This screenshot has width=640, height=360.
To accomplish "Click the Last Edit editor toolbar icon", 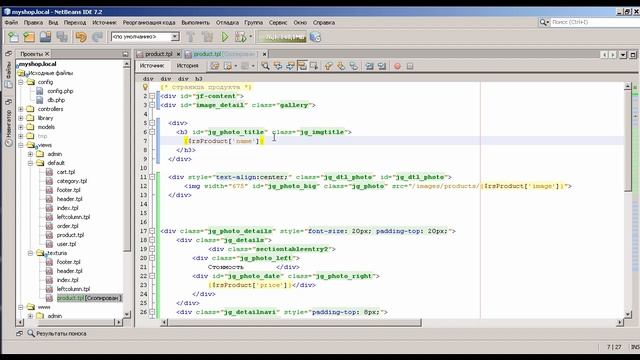I will pyautogui.click(x=215, y=66).
